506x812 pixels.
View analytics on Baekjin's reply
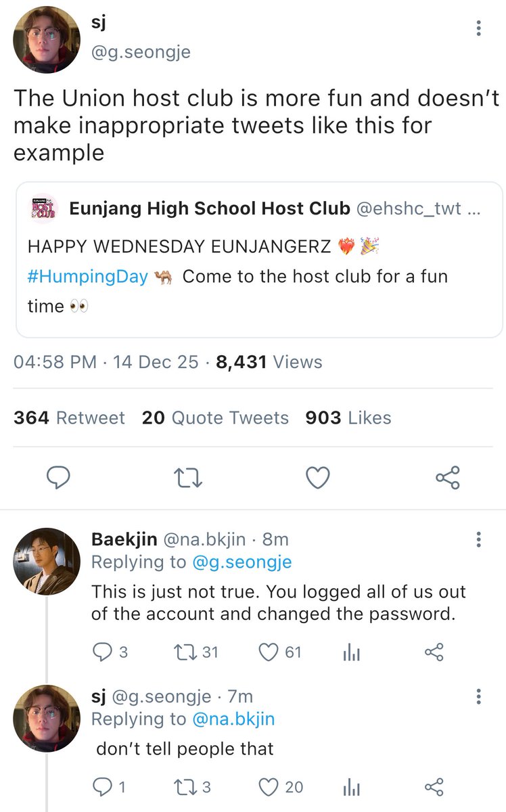point(352,653)
